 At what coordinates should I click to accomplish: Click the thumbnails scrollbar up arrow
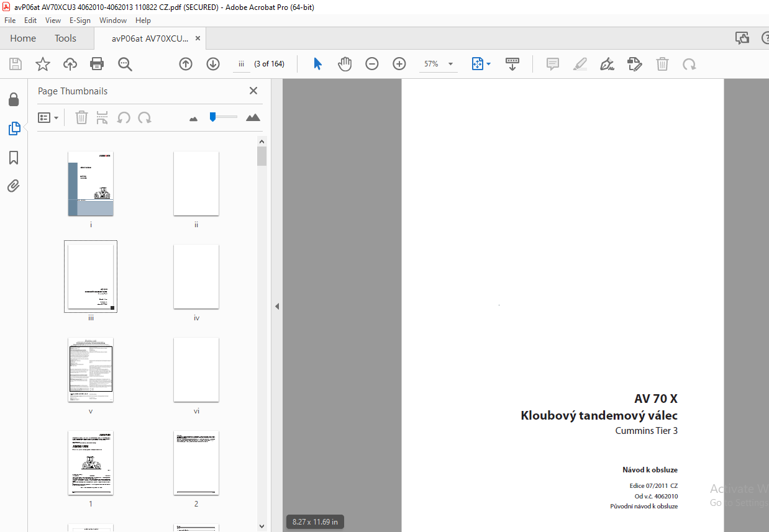[x=262, y=142]
